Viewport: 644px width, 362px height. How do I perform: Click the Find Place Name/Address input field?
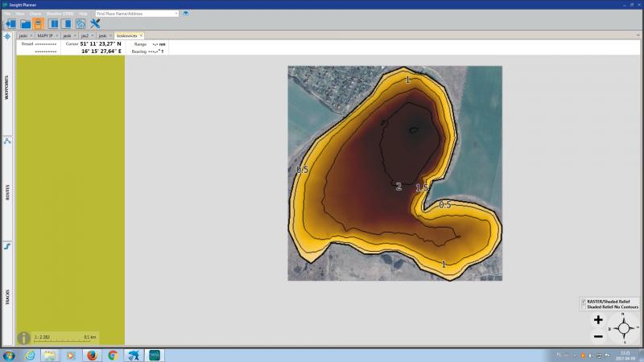pos(133,14)
